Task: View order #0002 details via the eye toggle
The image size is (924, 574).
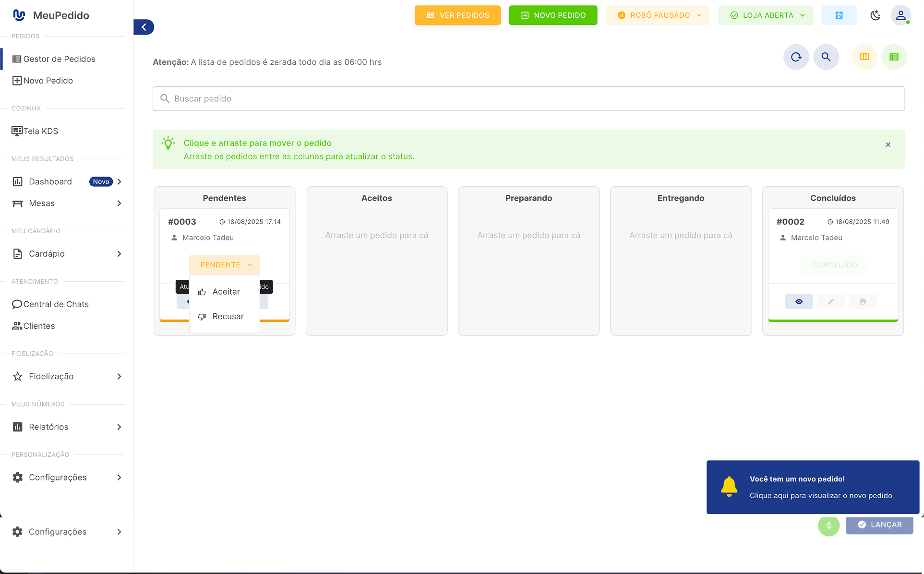Action: click(x=799, y=301)
